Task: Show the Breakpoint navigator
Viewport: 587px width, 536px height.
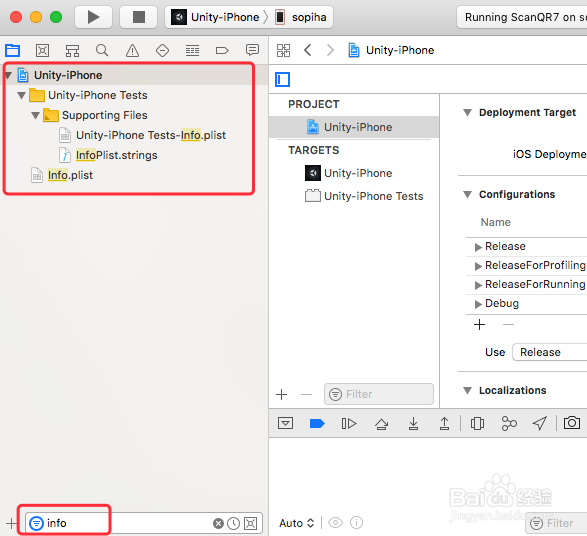Action: (222, 50)
